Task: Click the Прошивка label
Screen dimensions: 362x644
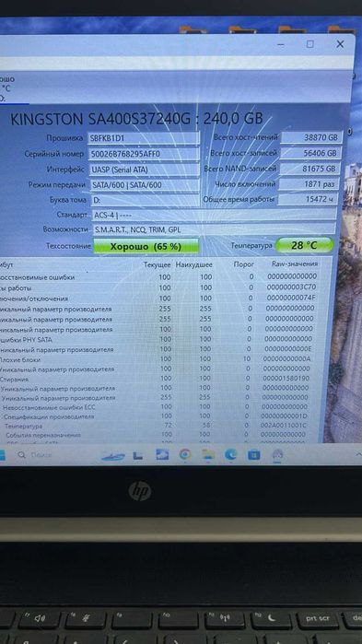Action: pyautogui.click(x=65, y=138)
